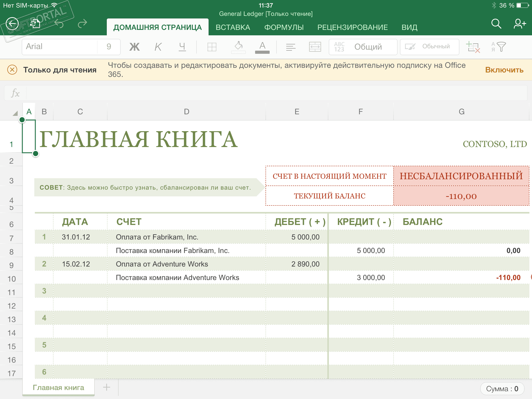Toggle bold Ж formatting
Viewport: 532px width, 399px height.
click(x=134, y=47)
